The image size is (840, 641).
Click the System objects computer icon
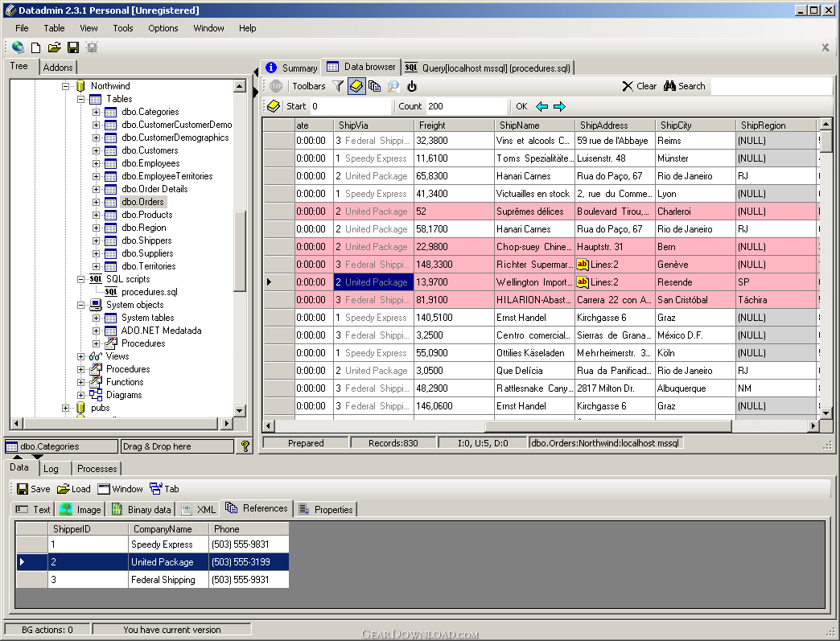coord(96,305)
